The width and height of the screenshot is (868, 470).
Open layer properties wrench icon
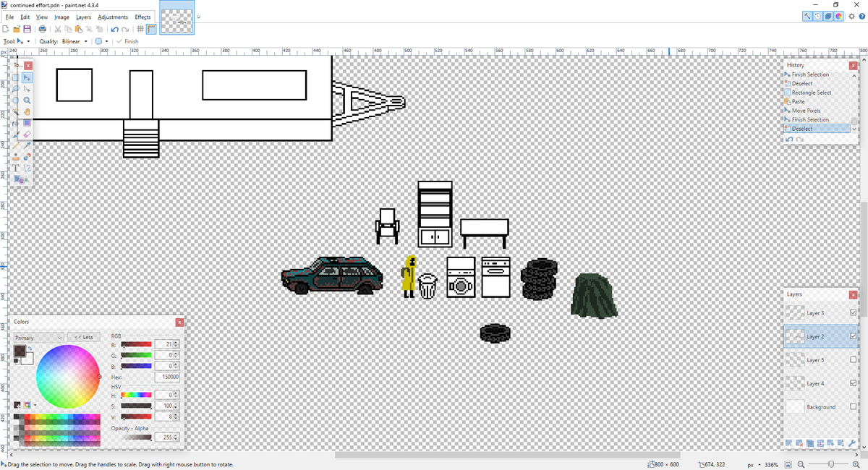tap(851, 443)
